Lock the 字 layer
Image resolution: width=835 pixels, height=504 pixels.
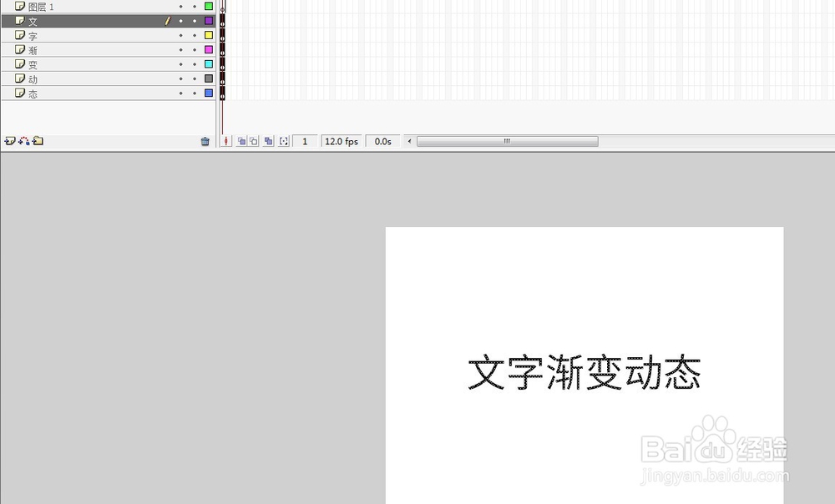pos(194,34)
